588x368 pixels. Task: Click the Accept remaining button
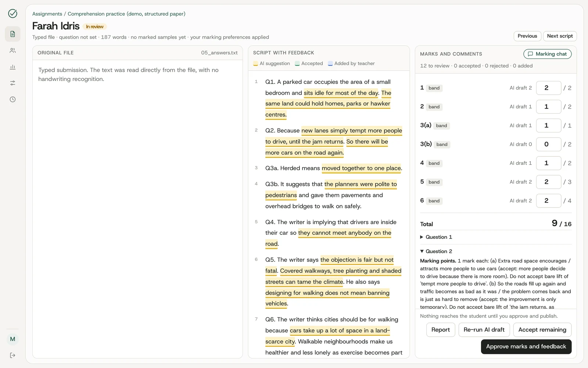tap(542, 330)
